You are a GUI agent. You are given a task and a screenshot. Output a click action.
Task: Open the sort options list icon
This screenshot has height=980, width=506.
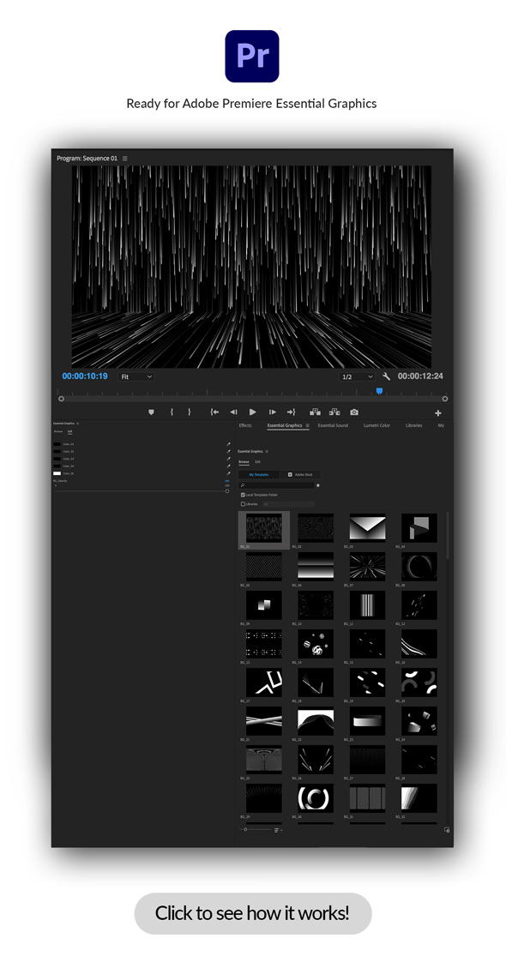[278, 830]
